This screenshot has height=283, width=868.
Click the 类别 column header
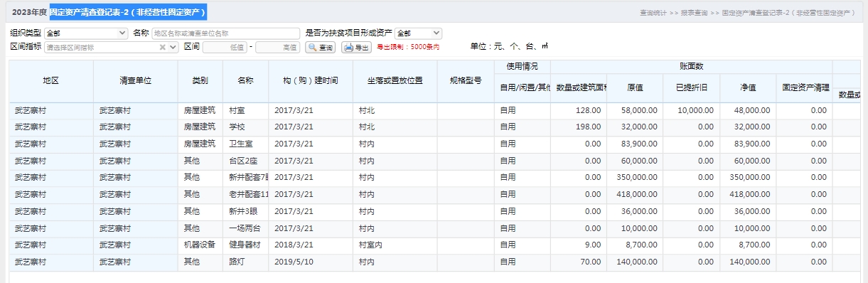tap(200, 81)
